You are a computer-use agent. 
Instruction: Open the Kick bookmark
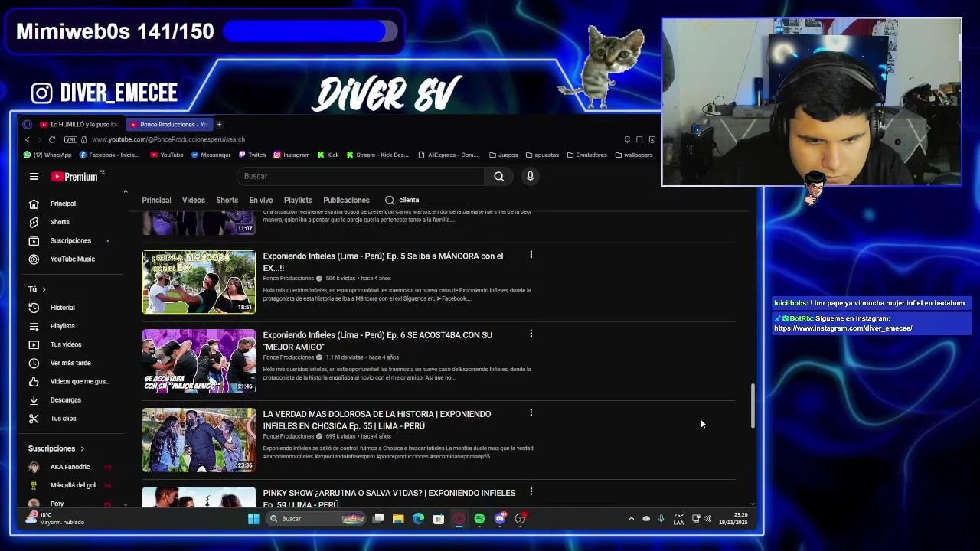(328, 155)
